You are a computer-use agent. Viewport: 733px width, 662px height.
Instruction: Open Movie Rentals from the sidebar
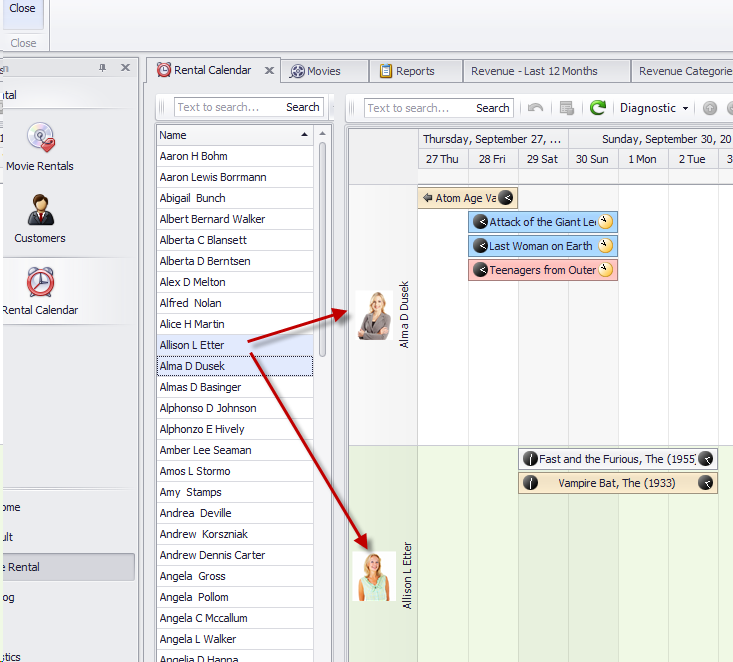coord(40,146)
